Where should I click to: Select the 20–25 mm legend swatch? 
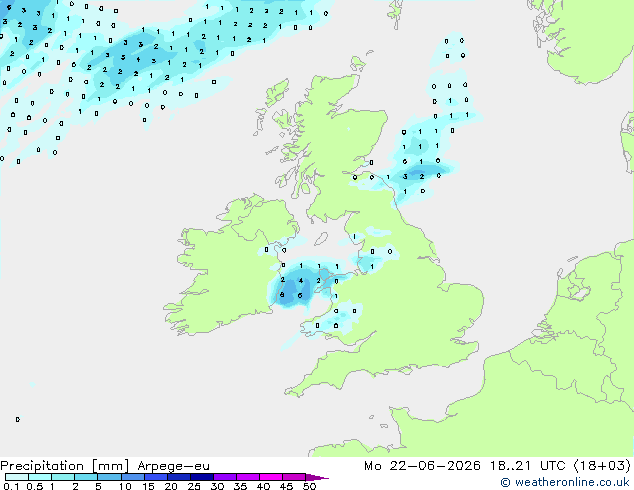click(179, 477)
